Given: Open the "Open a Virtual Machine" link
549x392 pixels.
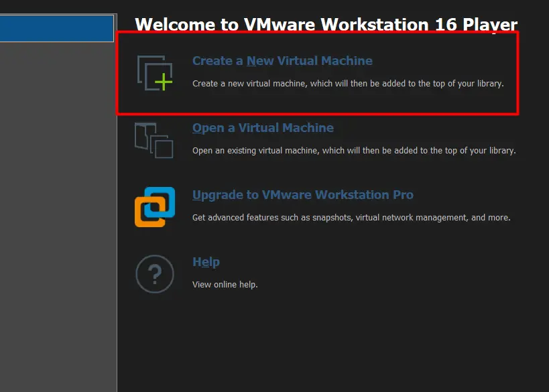Looking at the screenshot, I should pos(263,128).
